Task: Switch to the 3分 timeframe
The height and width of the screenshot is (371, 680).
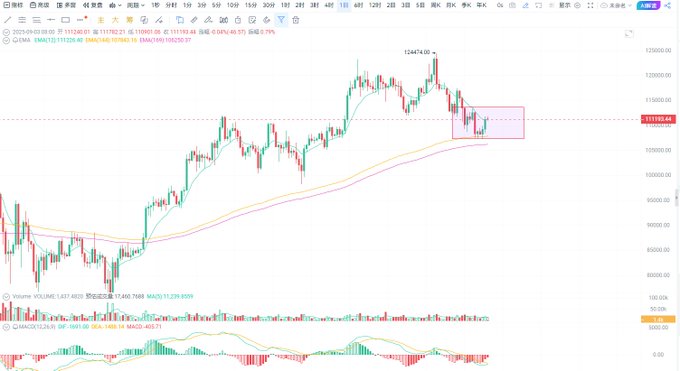Action: 202,5
